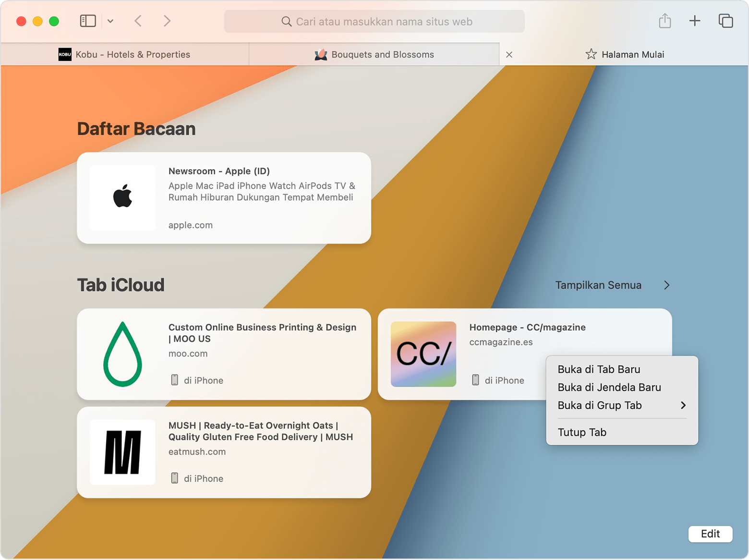
Task: Close the Halaman Mulai tab with X
Action: (509, 55)
